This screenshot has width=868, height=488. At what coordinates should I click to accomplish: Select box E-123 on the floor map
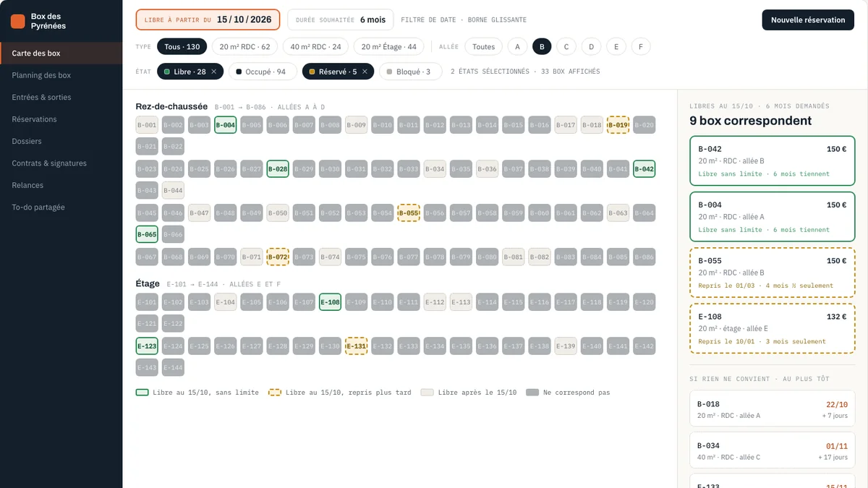(147, 346)
